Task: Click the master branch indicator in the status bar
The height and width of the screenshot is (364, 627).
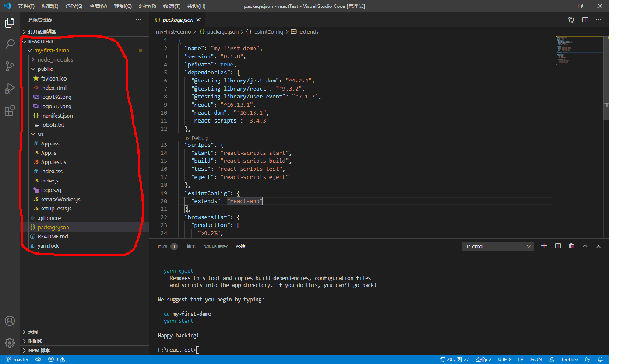Action: (18, 360)
